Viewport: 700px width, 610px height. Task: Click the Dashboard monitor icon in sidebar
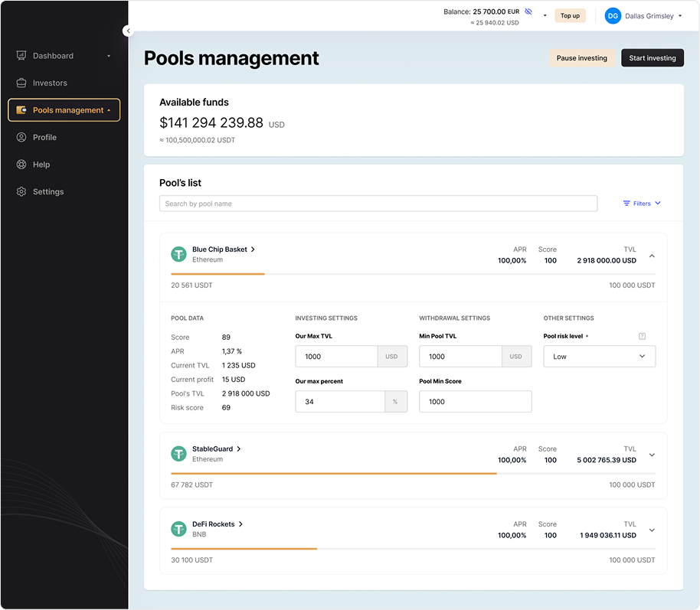click(21, 56)
